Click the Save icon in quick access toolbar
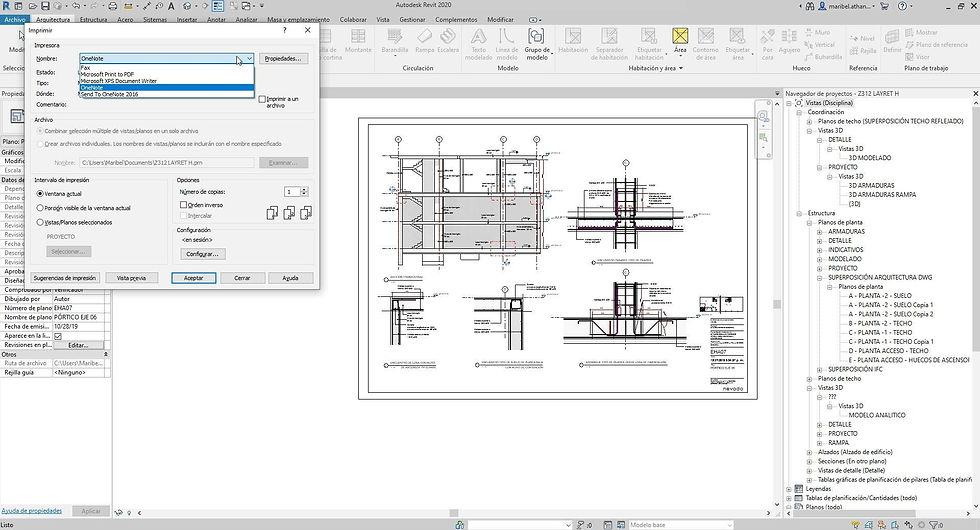Image resolution: width=980 pixels, height=530 pixels. (x=45, y=6)
